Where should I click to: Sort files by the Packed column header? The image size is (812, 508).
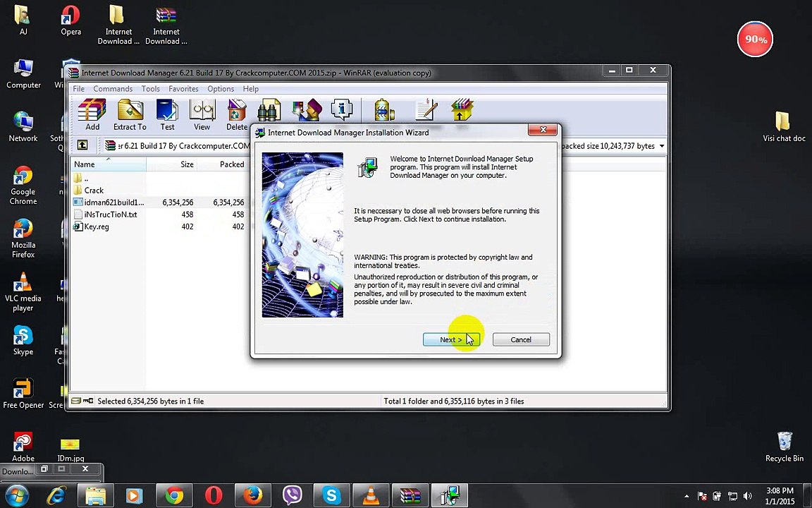[223, 164]
